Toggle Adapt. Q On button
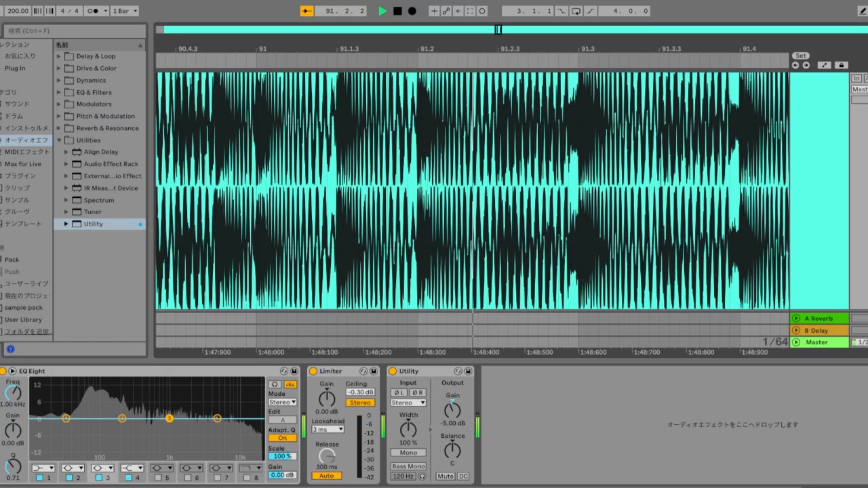This screenshot has width=868, height=488. pyautogui.click(x=282, y=438)
